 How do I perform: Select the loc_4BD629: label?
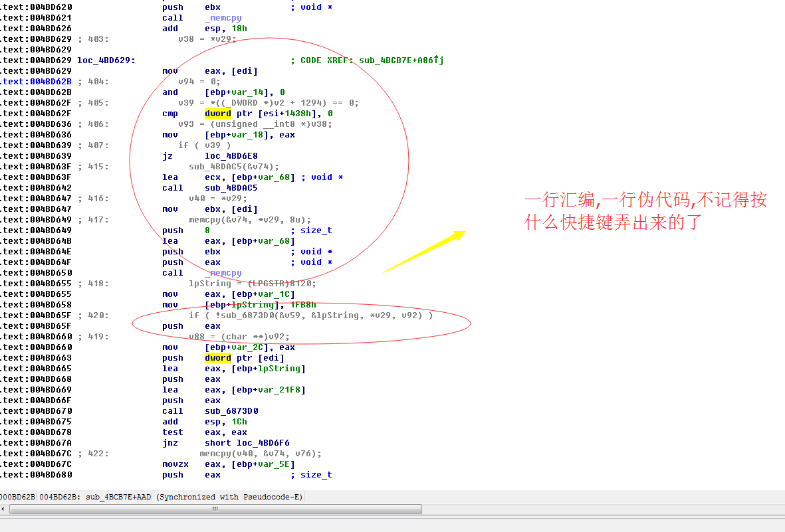pyautogui.click(x=106, y=60)
